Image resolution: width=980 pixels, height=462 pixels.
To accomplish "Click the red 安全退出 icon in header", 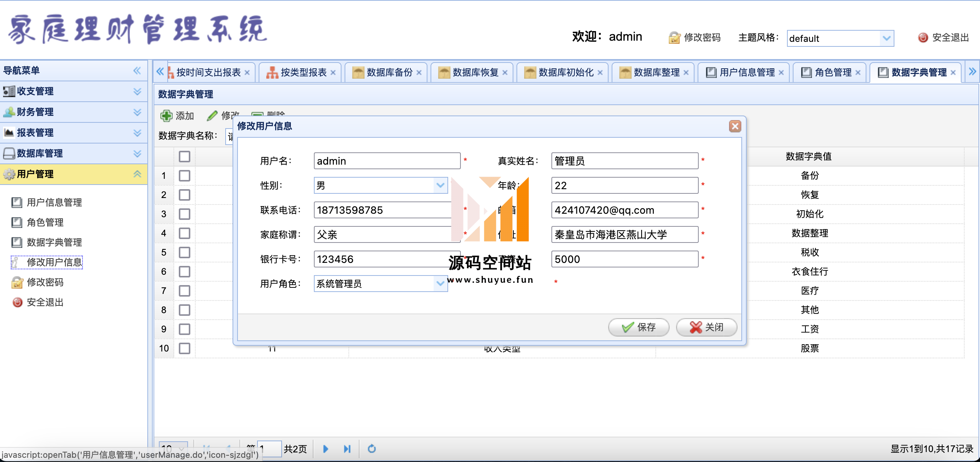I will [x=923, y=38].
